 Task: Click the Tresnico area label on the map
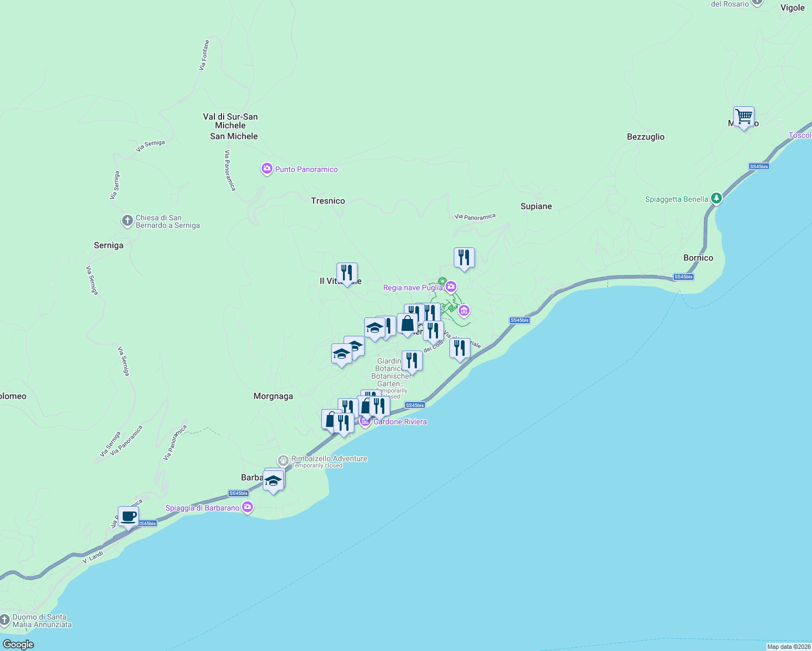point(327,201)
